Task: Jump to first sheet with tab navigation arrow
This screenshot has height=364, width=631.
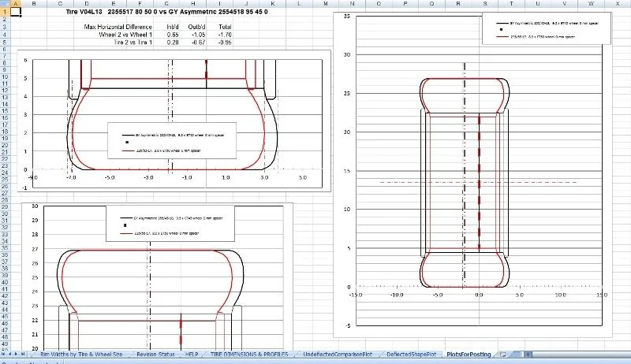Action: [x=4, y=354]
